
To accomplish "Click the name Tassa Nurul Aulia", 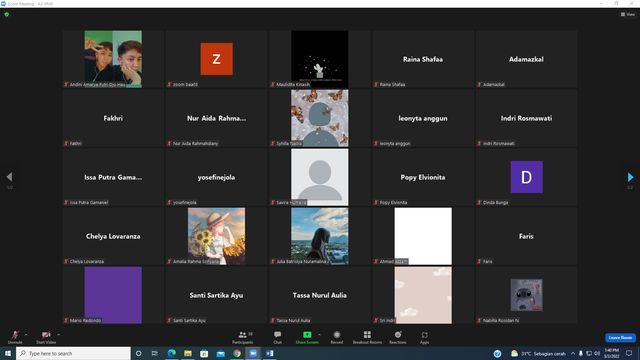I will tap(320, 295).
